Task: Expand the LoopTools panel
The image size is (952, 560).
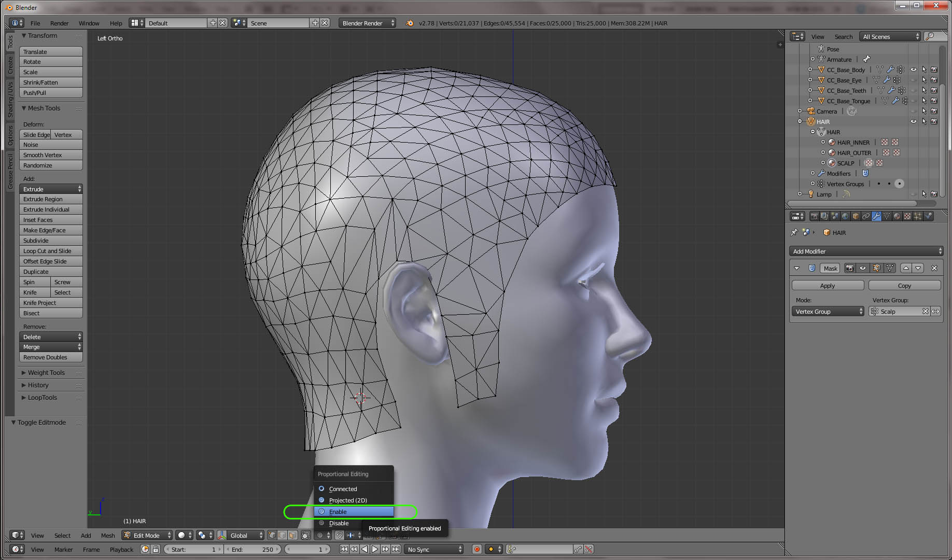Action: [x=43, y=397]
